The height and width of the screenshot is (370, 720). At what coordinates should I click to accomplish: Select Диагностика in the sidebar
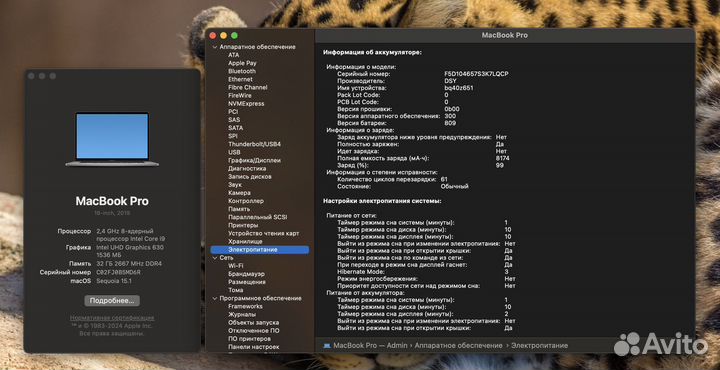(x=247, y=168)
